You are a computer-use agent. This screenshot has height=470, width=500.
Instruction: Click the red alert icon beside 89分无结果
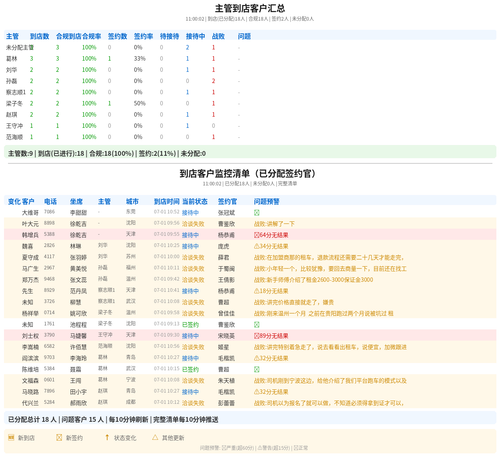tap(256, 336)
